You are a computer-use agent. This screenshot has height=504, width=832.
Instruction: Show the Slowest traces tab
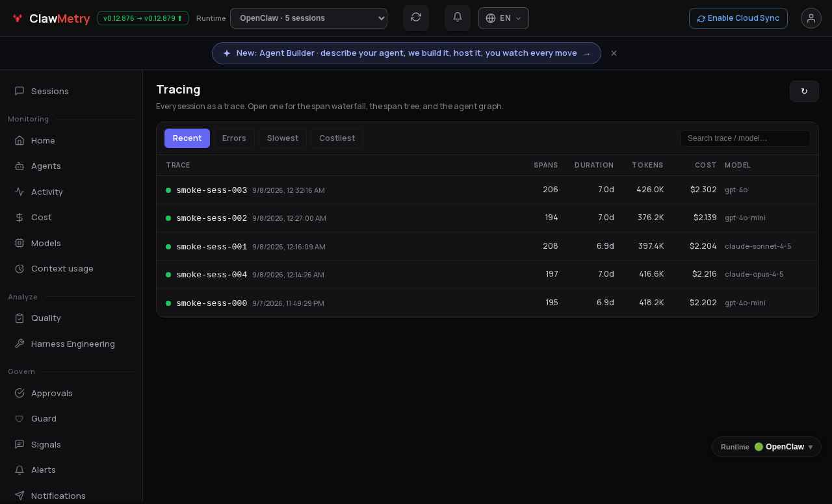point(283,138)
